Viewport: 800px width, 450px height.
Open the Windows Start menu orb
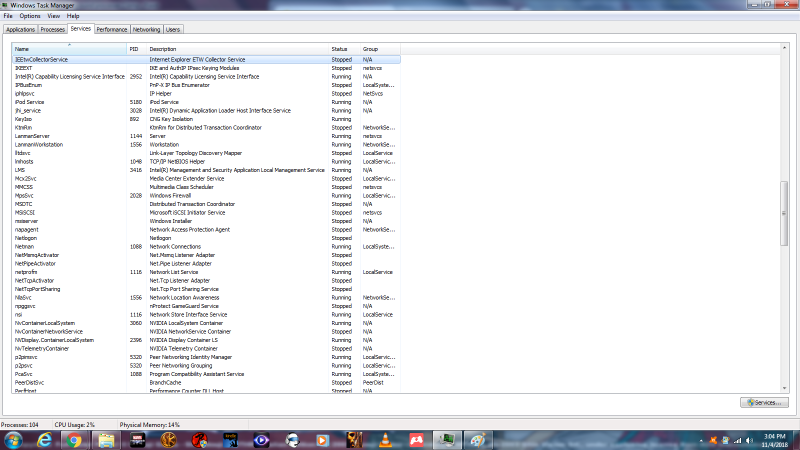(x=13, y=440)
